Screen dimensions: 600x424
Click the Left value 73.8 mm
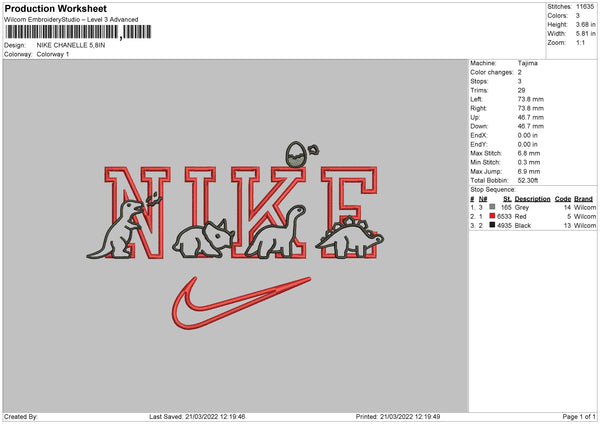530,99
